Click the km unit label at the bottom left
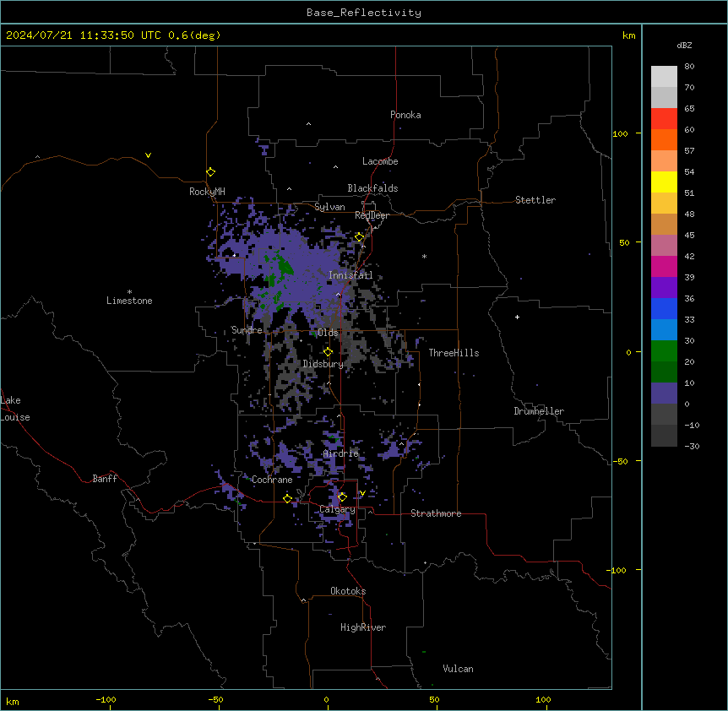Viewport: 728px width, 711px height. (13, 702)
